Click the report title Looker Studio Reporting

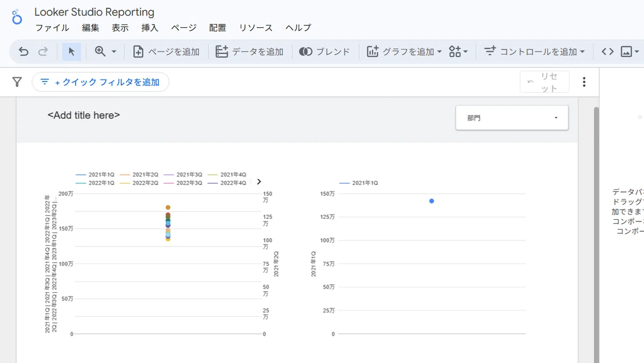(x=94, y=12)
